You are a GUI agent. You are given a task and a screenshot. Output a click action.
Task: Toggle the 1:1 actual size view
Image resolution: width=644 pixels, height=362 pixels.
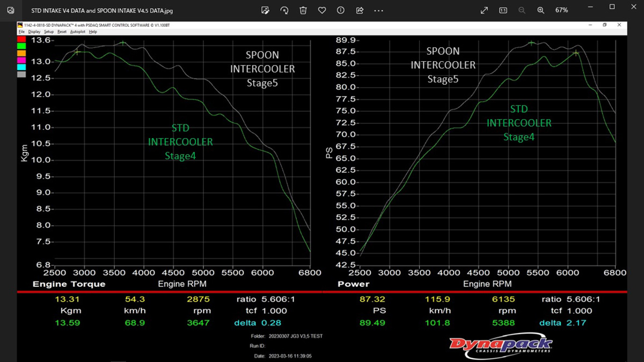(503, 10)
